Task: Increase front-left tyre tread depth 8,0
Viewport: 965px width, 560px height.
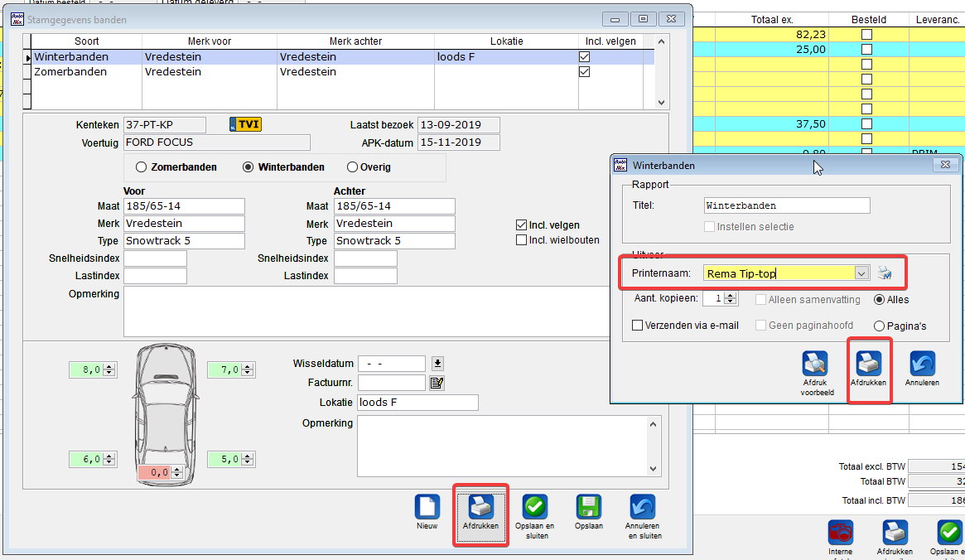Action: (x=109, y=367)
